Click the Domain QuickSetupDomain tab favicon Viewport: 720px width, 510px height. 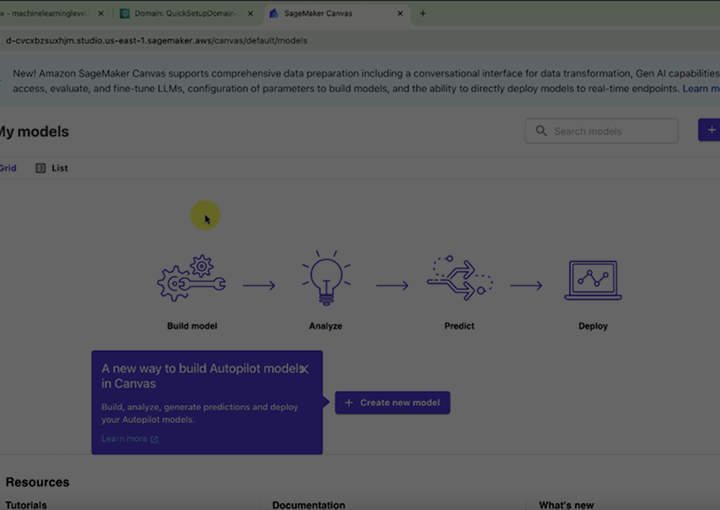[124, 13]
